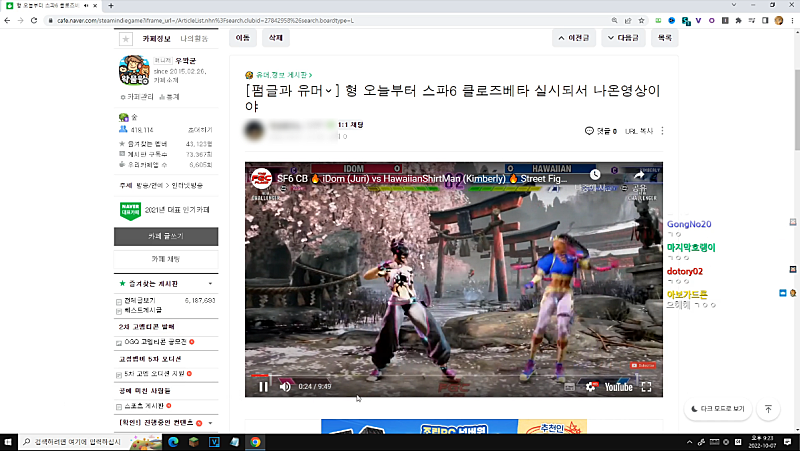Screen dimensions: 800x451
Task: Open Microsoft Edge from taskbar
Action: point(173,442)
